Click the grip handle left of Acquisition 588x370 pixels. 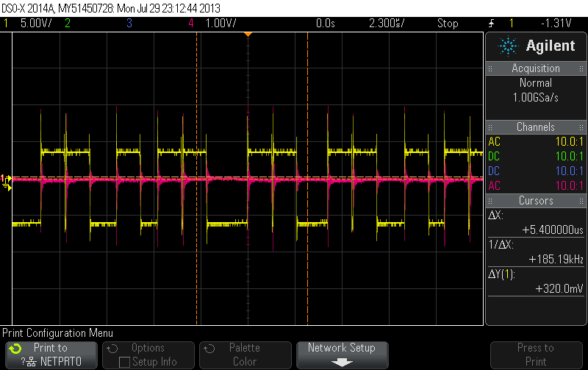click(x=490, y=68)
